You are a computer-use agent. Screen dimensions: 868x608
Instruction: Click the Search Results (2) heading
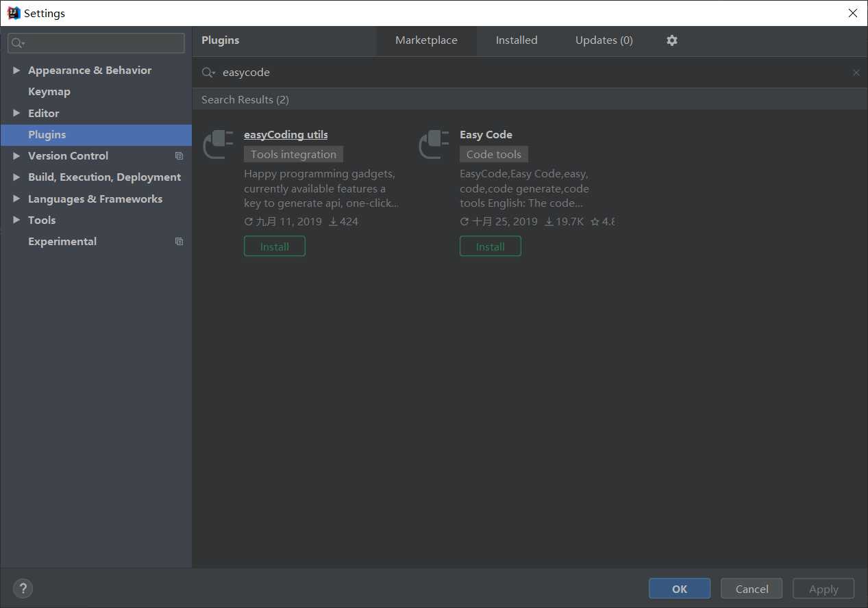(x=245, y=100)
